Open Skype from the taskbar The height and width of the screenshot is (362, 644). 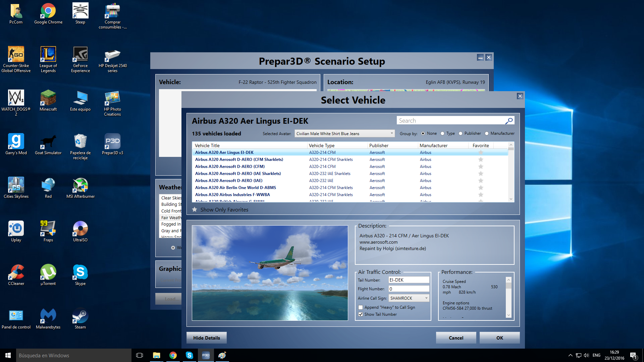click(190, 355)
